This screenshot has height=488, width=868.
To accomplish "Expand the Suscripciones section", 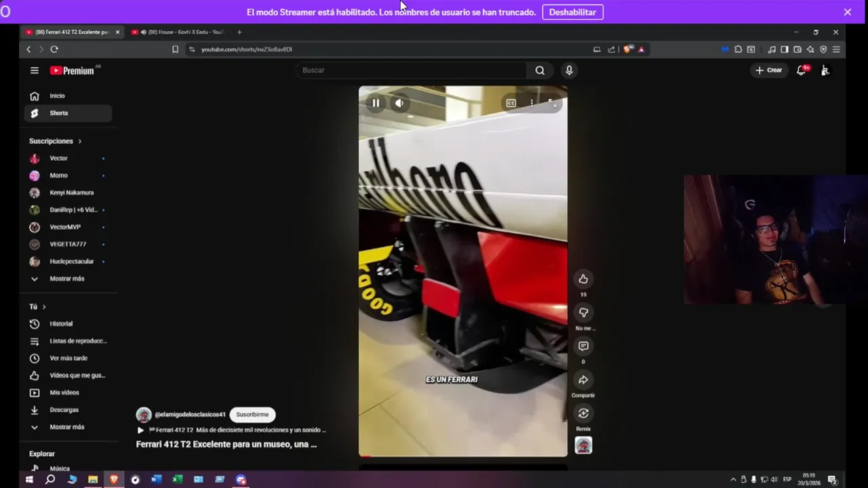I will [x=56, y=141].
